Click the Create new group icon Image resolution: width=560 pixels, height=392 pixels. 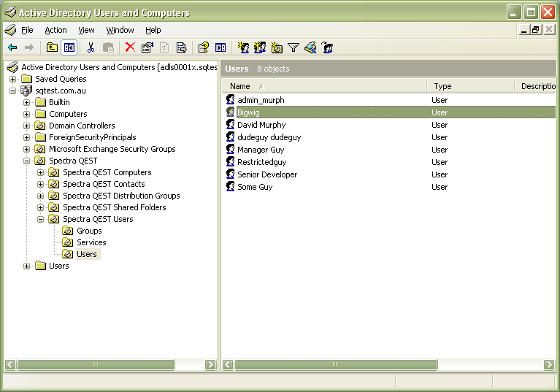pos(260,47)
